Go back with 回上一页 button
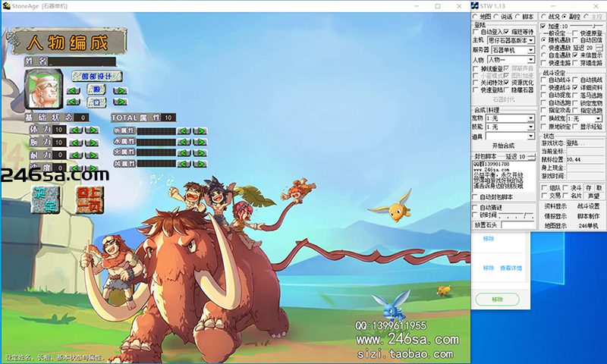 (90, 199)
